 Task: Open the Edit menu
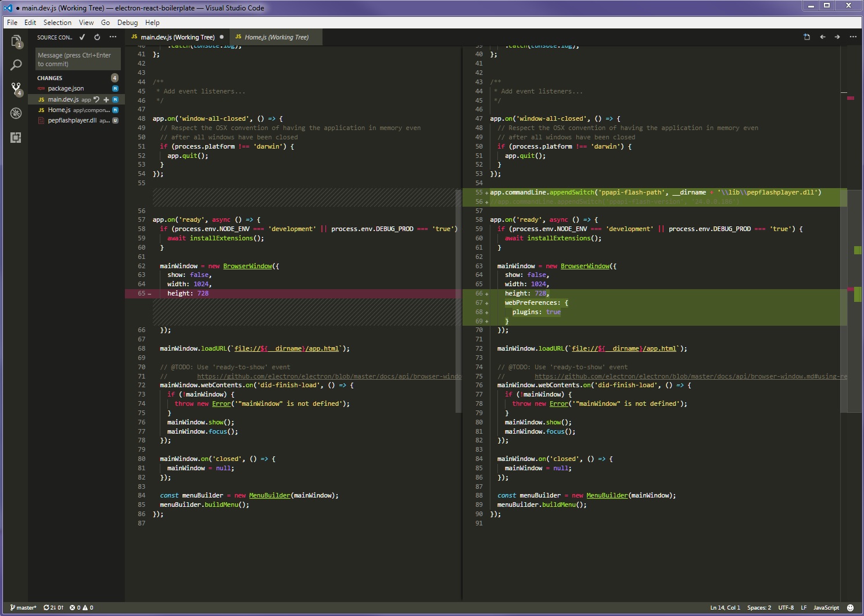point(30,23)
